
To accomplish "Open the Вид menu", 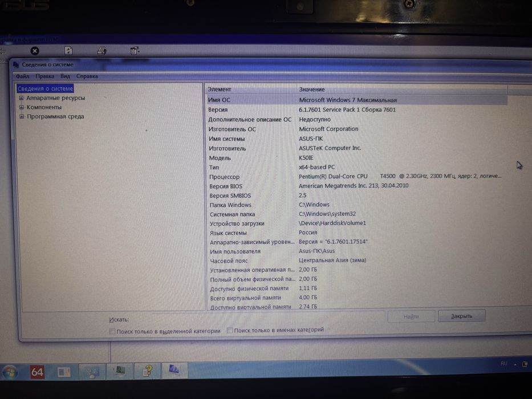I will 65,76.
